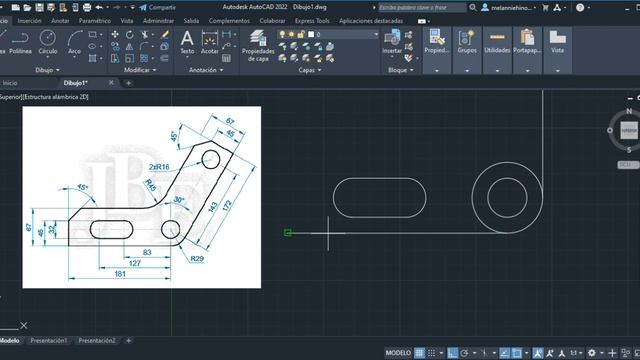Open the Utilidades panel dropdown
This screenshot has width=640, height=360.
coord(497,71)
